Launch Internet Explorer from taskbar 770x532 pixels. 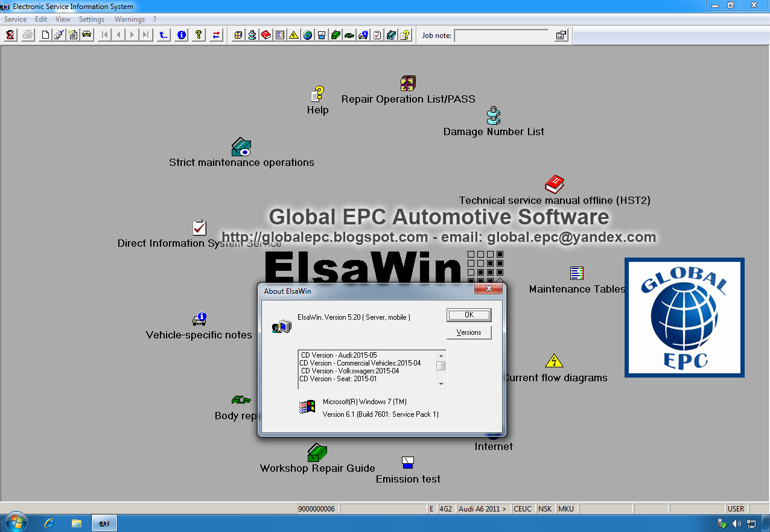coord(49,523)
